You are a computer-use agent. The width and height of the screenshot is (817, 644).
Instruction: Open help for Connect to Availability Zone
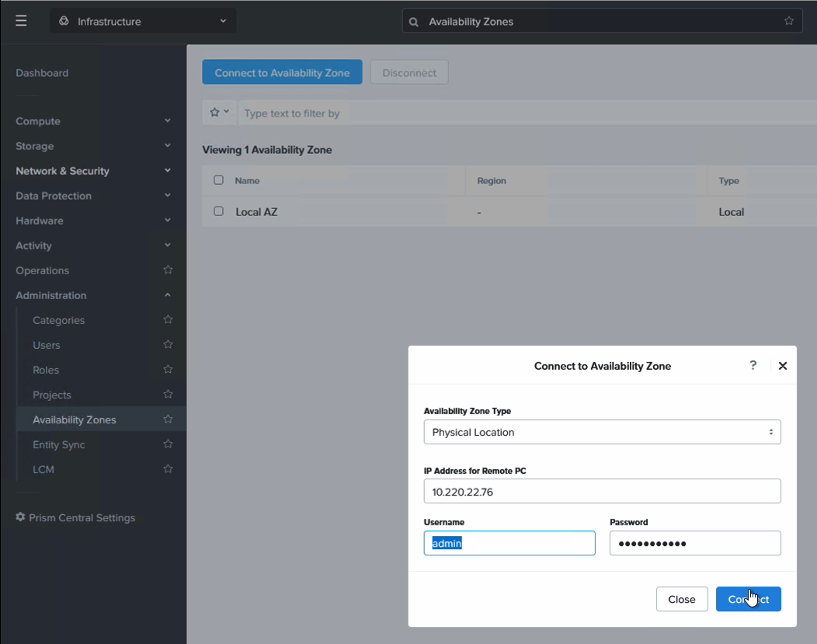click(x=753, y=365)
